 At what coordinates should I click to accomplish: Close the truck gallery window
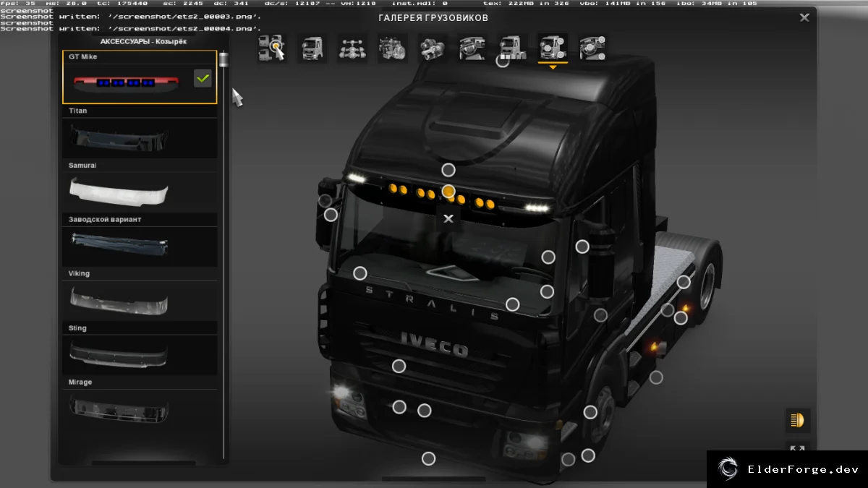[804, 17]
